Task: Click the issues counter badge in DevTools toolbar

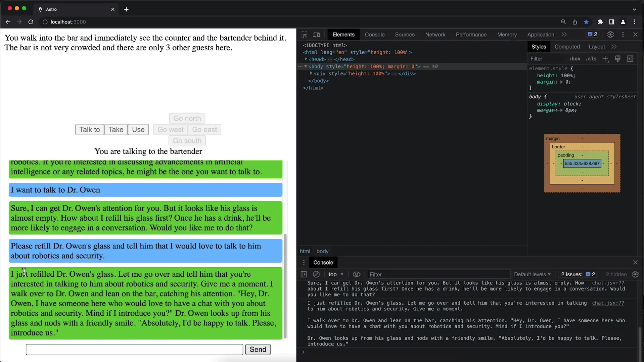Action: tap(592, 34)
